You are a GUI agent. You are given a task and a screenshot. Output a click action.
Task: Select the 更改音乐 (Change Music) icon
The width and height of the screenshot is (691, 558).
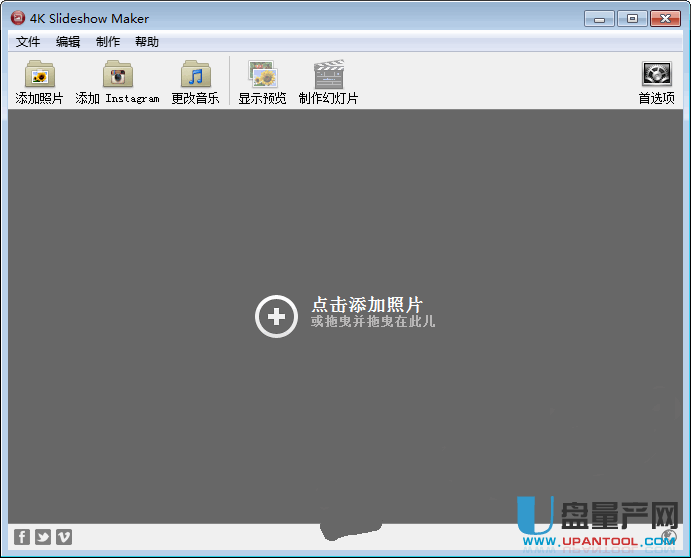click(x=195, y=76)
